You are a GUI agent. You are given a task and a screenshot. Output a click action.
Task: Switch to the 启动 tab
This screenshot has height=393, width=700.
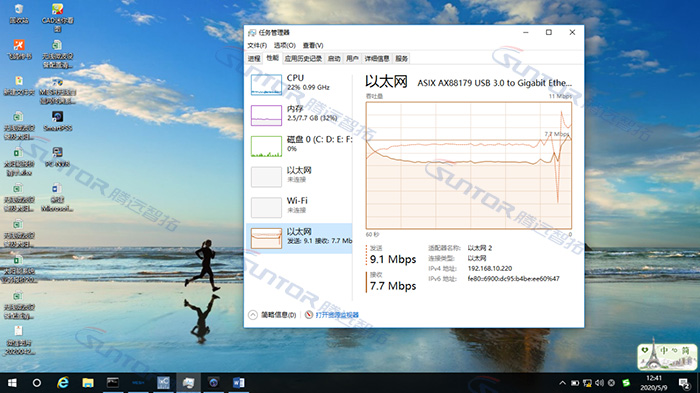click(x=334, y=59)
